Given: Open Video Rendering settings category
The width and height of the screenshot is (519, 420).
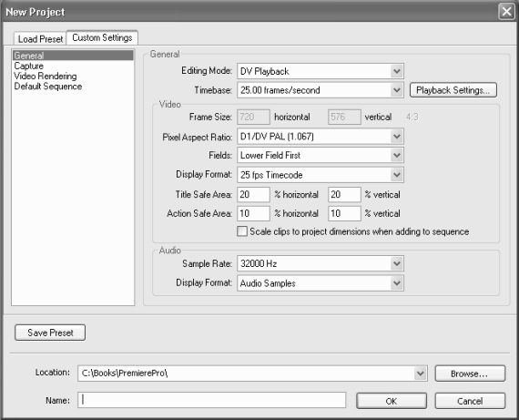Looking at the screenshot, I should click(x=46, y=77).
